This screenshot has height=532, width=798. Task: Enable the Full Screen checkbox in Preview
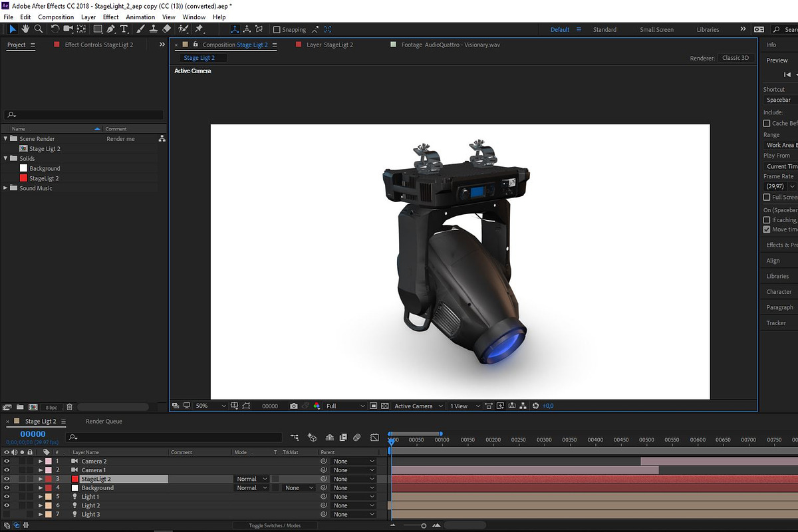pyautogui.click(x=767, y=197)
